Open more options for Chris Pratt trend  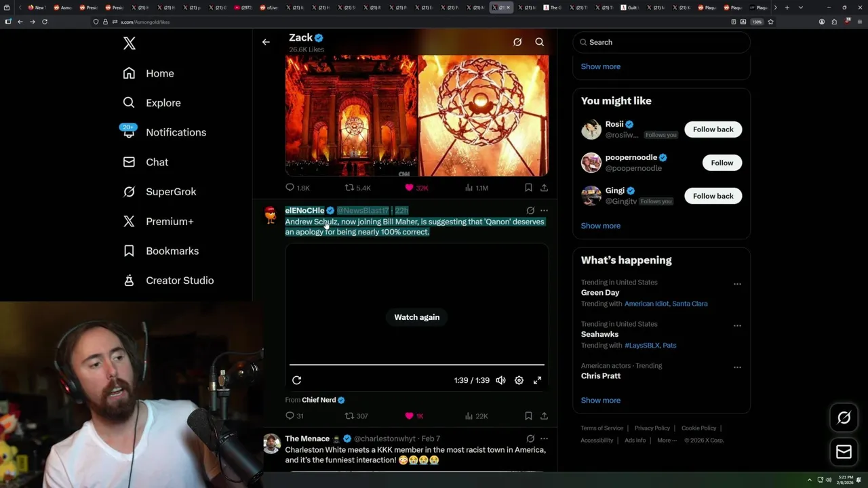coord(737,367)
